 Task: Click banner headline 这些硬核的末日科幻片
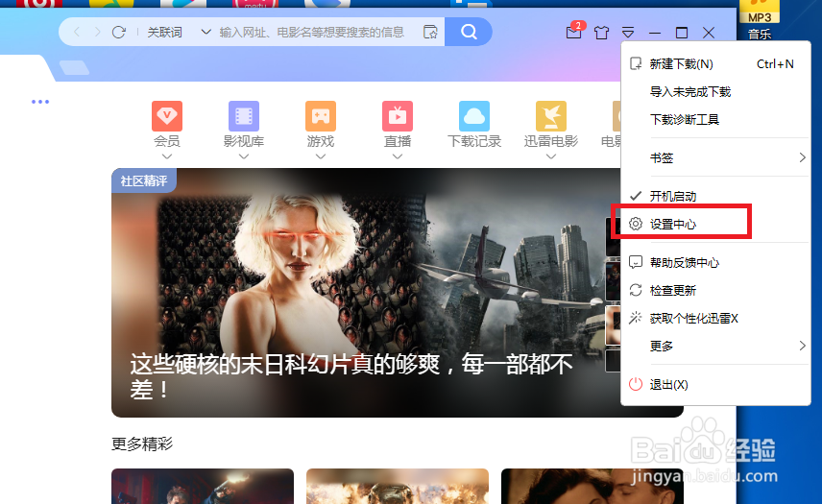351,376
